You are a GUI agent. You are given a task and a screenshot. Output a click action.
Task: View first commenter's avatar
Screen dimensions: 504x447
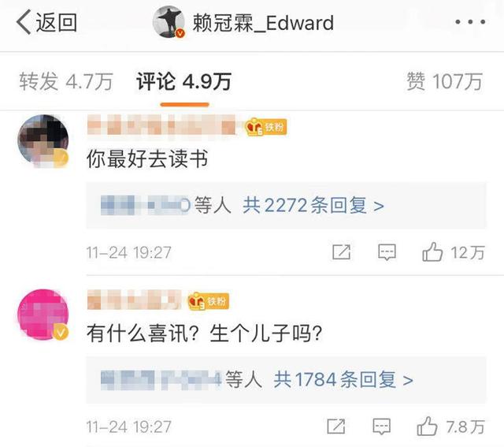click(43, 140)
